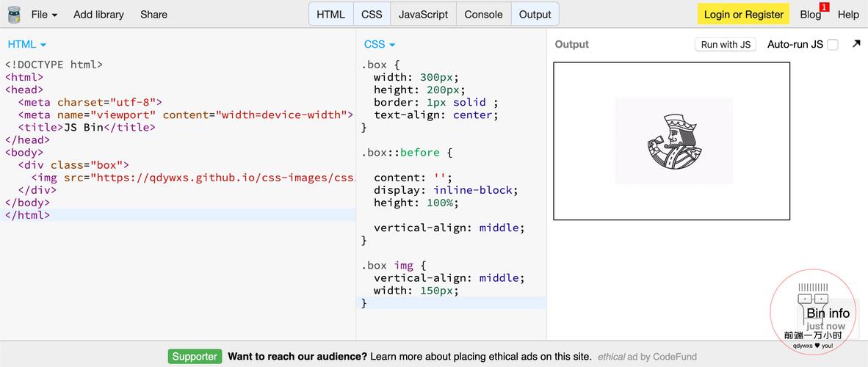Open the File dropdown menu
The height and width of the screenshot is (367, 868).
pos(44,15)
